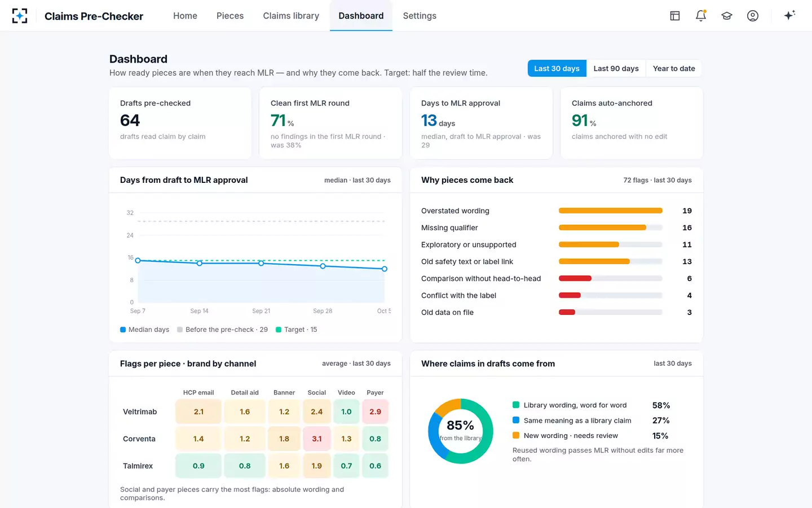Viewport: 812px width, 508px height.
Task: Click the Claims Pre-Checker logo icon
Action: 20,16
